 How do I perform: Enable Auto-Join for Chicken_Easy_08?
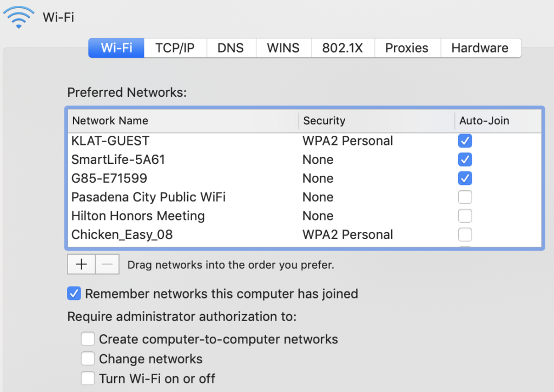pos(465,234)
